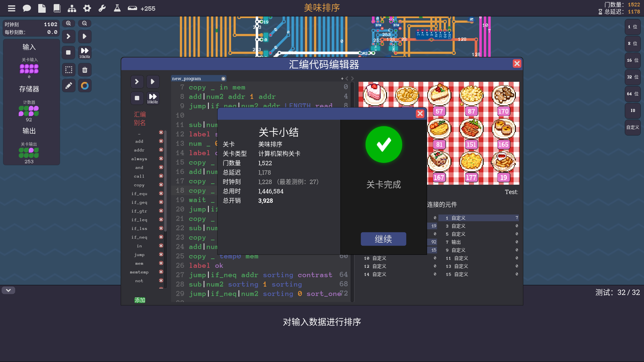
Task: Select the pencil edit tool
Action: tap(68, 86)
